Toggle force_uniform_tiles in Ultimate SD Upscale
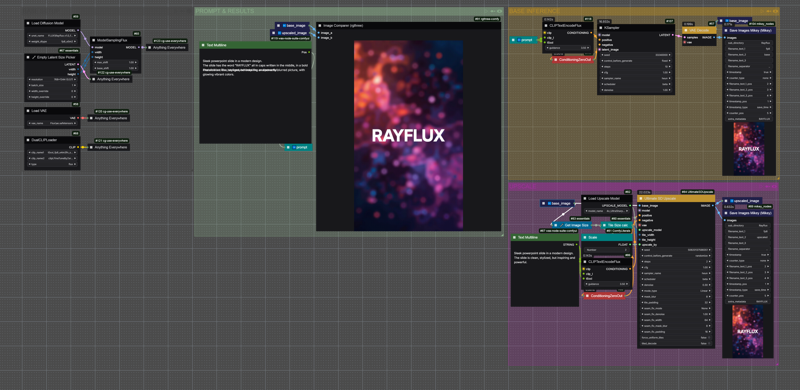This screenshot has height=390, width=800. (x=676, y=337)
